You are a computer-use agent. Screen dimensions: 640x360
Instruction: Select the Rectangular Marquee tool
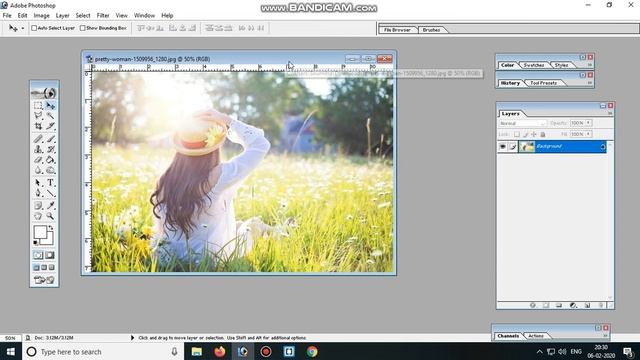pyautogui.click(x=38, y=106)
